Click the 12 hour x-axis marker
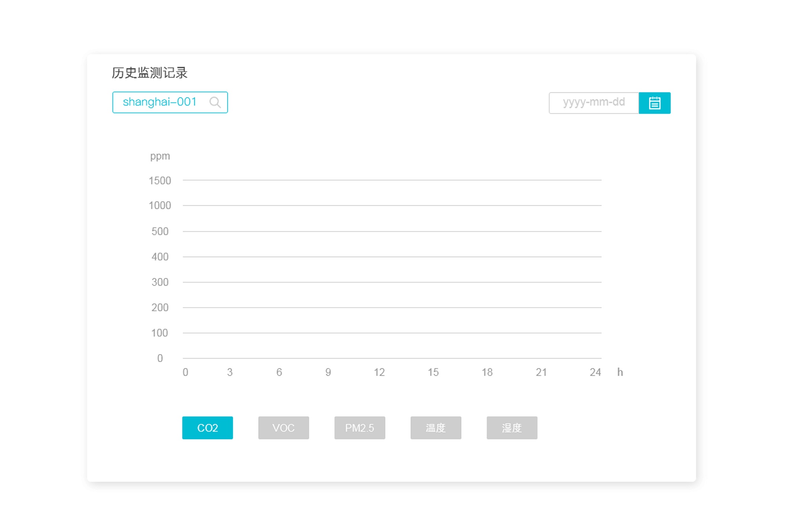Image resolution: width=787 pixels, height=532 pixels. click(x=379, y=372)
